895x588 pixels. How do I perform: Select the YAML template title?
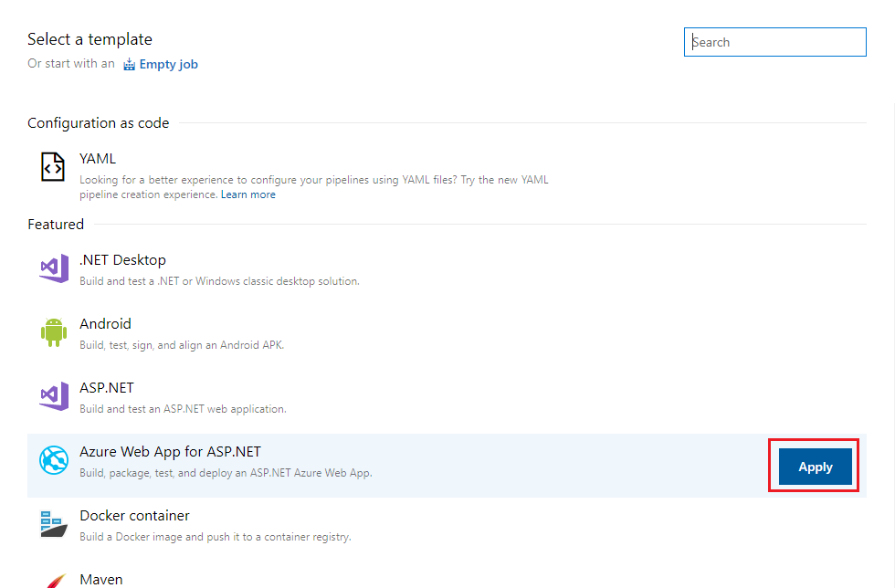[98, 159]
